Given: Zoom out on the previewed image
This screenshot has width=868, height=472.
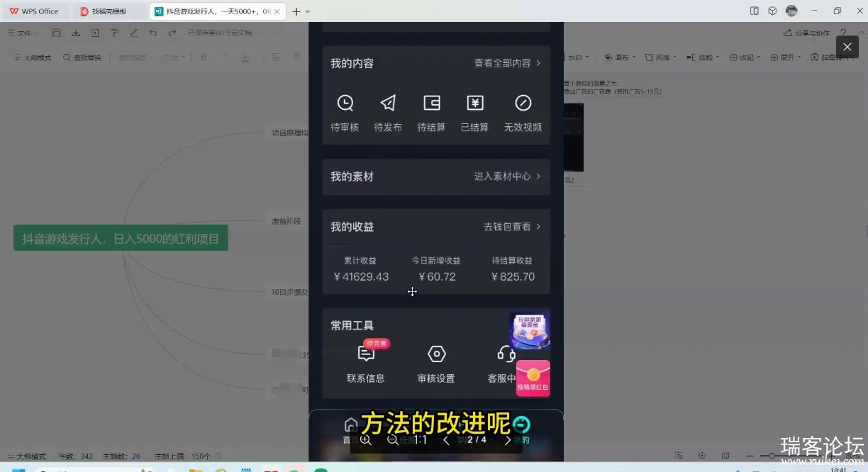Looking at the screenshot, I should click(x=393, y=440).
